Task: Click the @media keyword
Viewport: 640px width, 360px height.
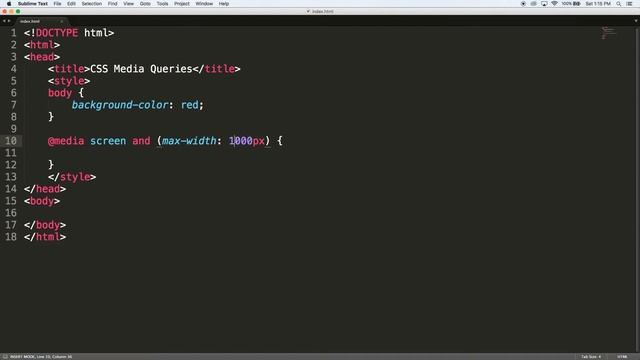Action: point(66,141)
